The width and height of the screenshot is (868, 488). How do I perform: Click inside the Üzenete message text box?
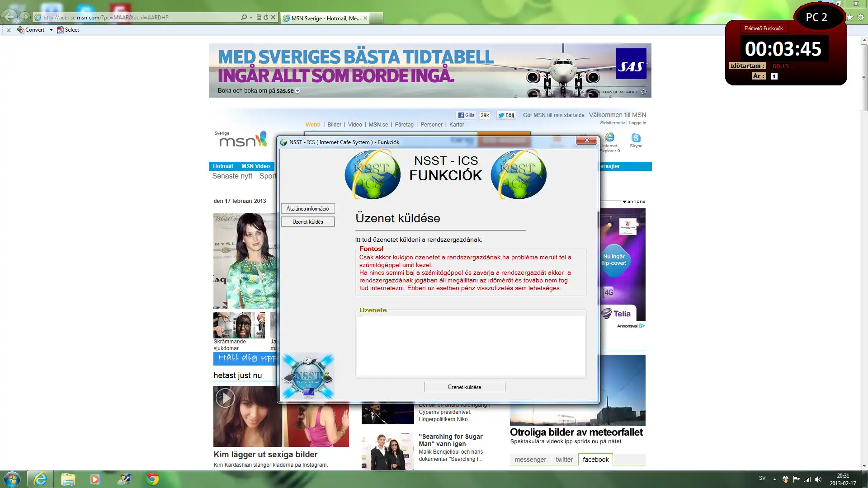pos(470,346)
